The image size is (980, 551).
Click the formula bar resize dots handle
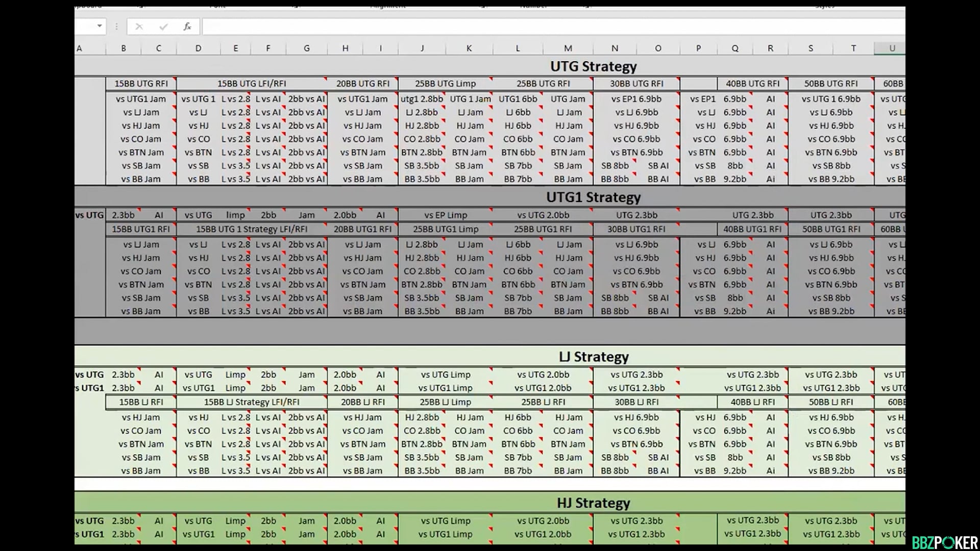pos(116,27)
